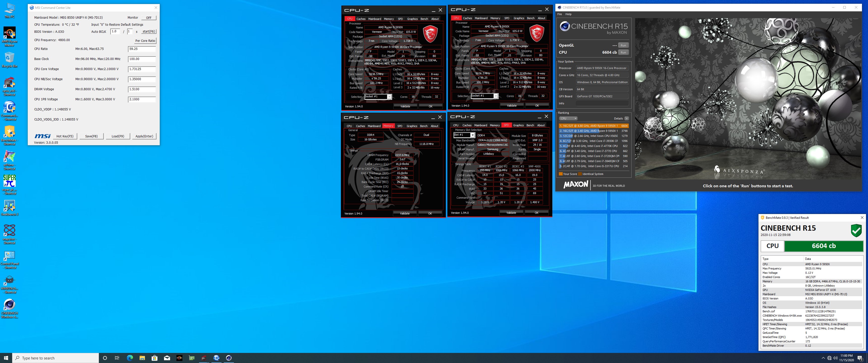Switch to Cinebench taskbar icon
Viewport: 868px width, 363px height.
(229, 358)
